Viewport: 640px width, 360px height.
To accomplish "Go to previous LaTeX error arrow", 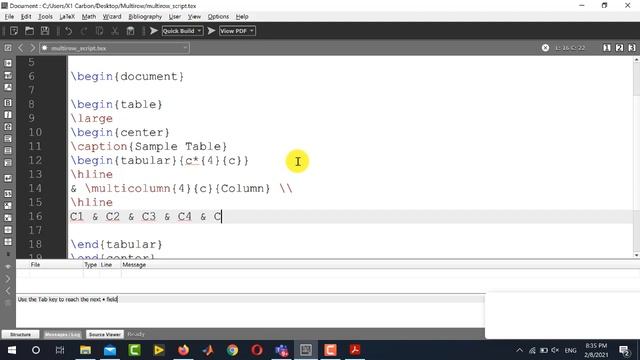I will 8,291.
